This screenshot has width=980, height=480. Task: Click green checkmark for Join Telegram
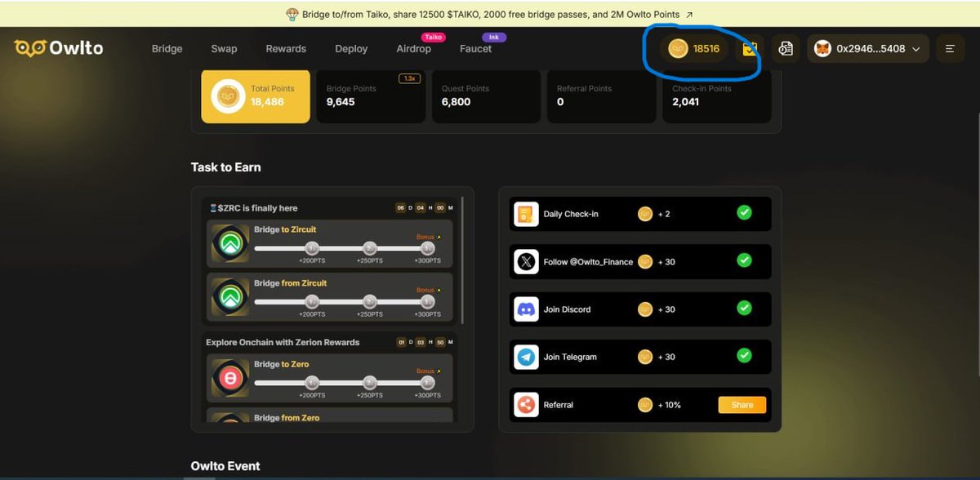click(x=744, y=355)
